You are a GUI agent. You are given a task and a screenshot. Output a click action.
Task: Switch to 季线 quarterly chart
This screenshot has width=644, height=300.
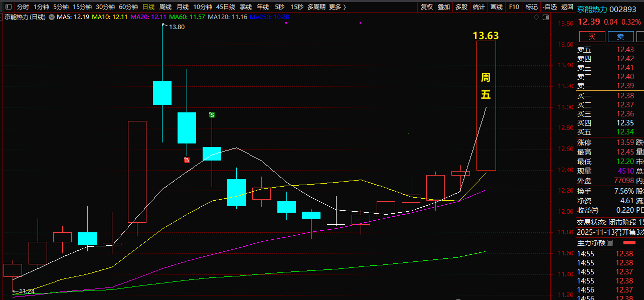pyautogui.click(x=246, y=7)
